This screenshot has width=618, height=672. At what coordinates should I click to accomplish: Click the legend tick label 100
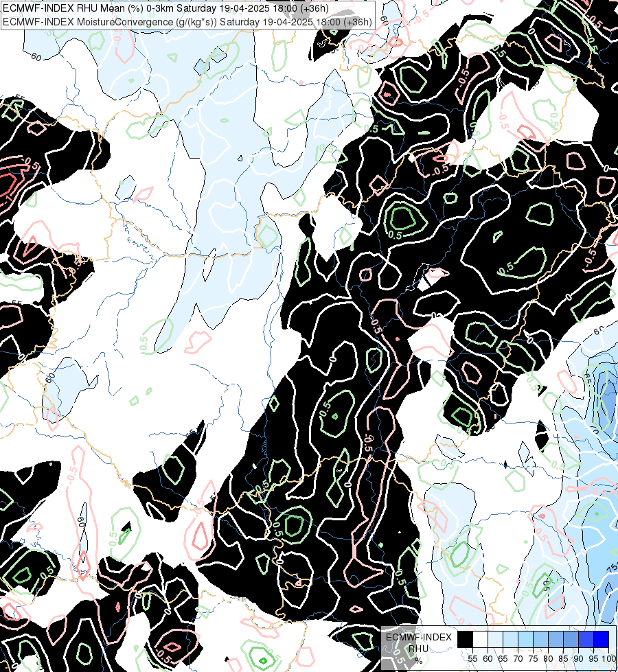[x=608, y=659]
